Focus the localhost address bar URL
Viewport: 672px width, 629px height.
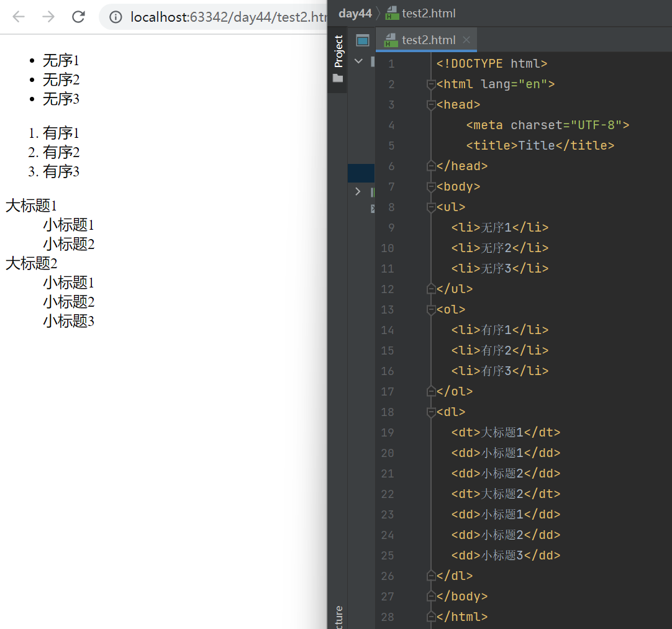[x=229, y=17]
